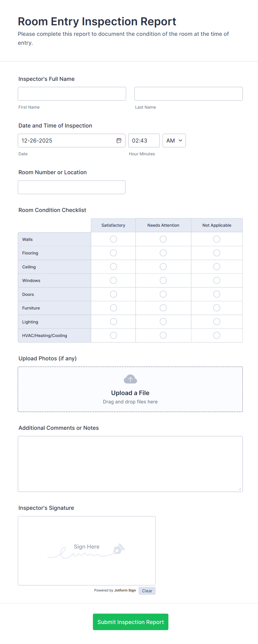This screenshot has width=258, height=644.
Task: Click Submit Inspection Report
Action: tap(130, 622)
